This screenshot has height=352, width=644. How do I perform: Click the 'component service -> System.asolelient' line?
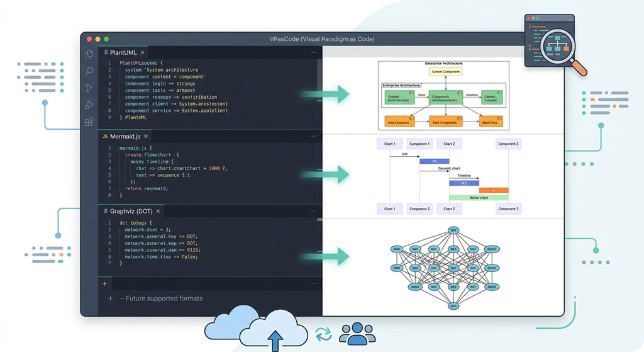[x=176, y=111]
